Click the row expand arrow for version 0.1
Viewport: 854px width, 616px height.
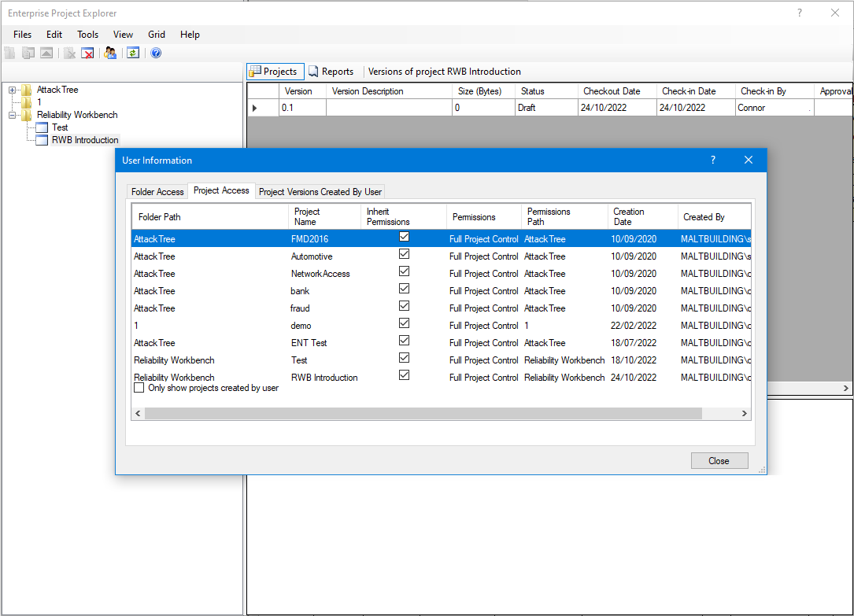click(x=254, y=108)
